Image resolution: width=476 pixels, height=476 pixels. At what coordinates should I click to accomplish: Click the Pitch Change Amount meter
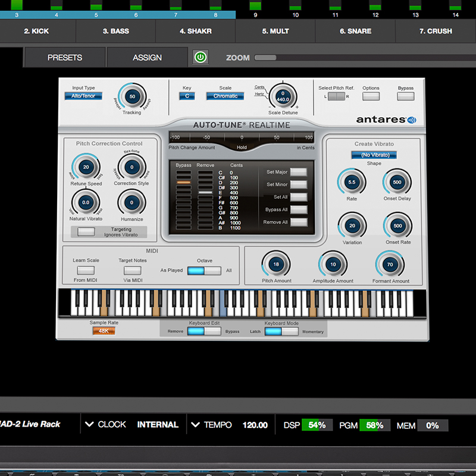pyautogui.click(x=242, y=137)
